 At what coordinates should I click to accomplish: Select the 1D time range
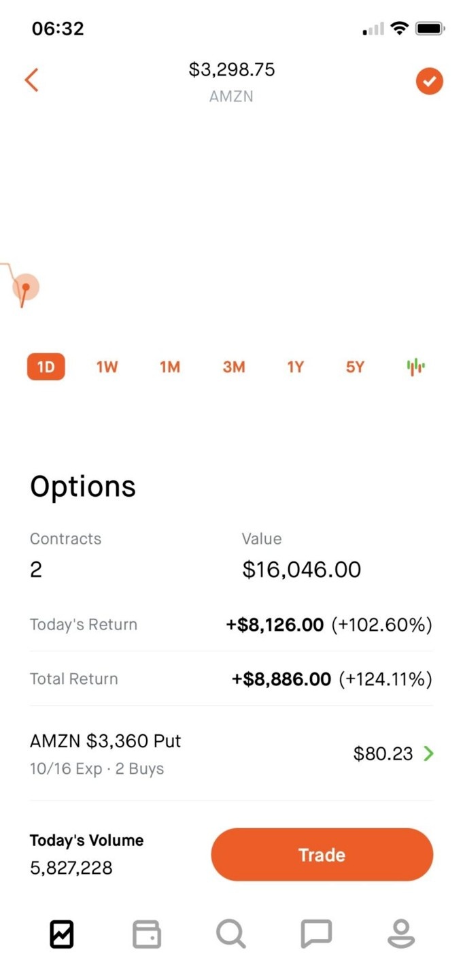click(46, 367)
